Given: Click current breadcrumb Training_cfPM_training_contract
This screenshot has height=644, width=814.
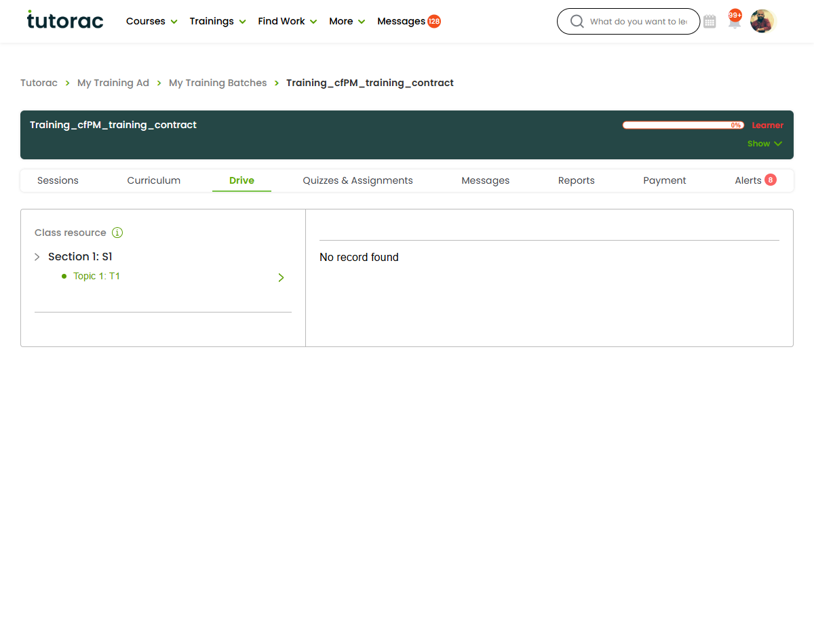Looking at the screenshot, I should (x=370, y=83).
